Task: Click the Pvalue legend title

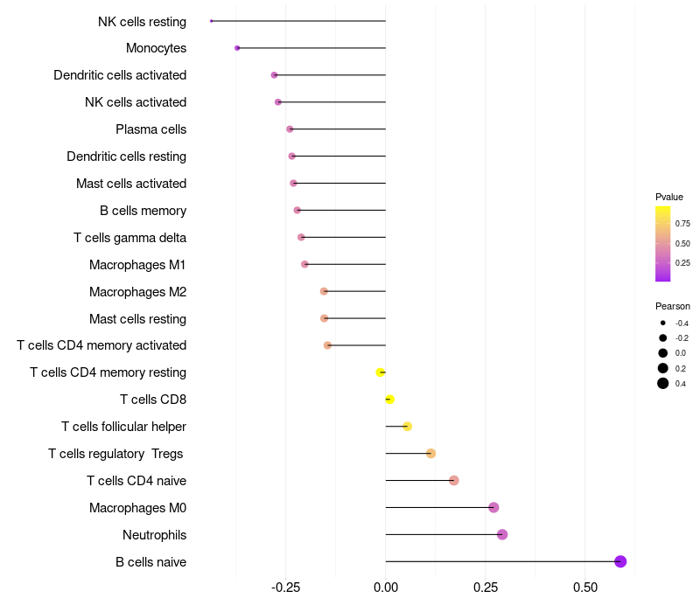Action: (x=669, y=197)
